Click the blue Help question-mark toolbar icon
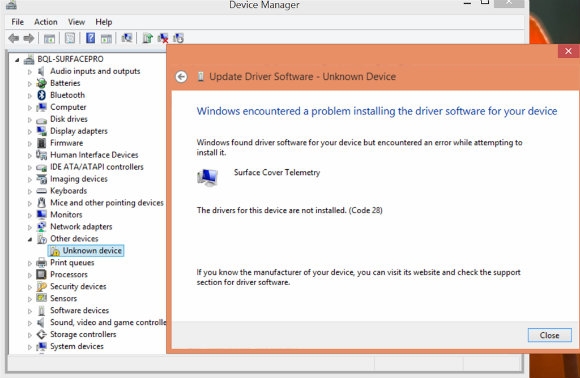The image size is (580, 378). point(90,38)
